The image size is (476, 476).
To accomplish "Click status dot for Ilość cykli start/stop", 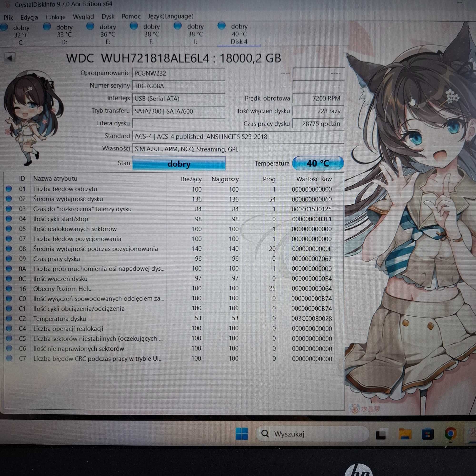I will 9,218.
